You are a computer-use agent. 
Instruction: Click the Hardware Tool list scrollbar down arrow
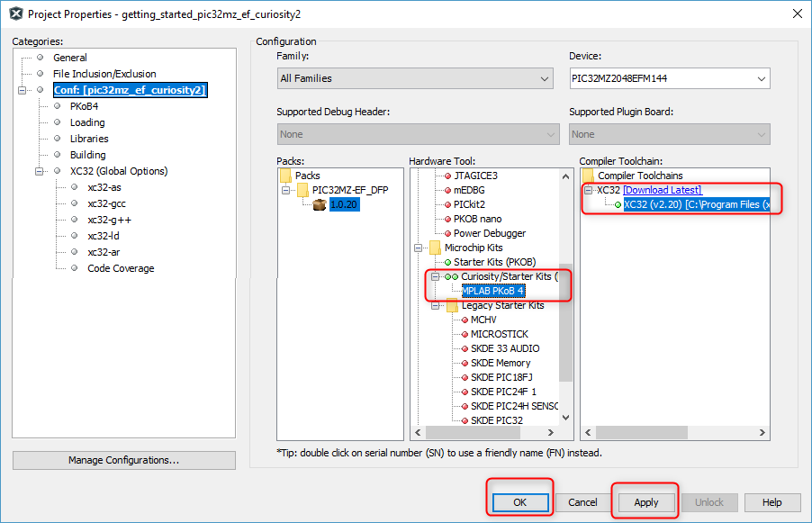(565, 417)
